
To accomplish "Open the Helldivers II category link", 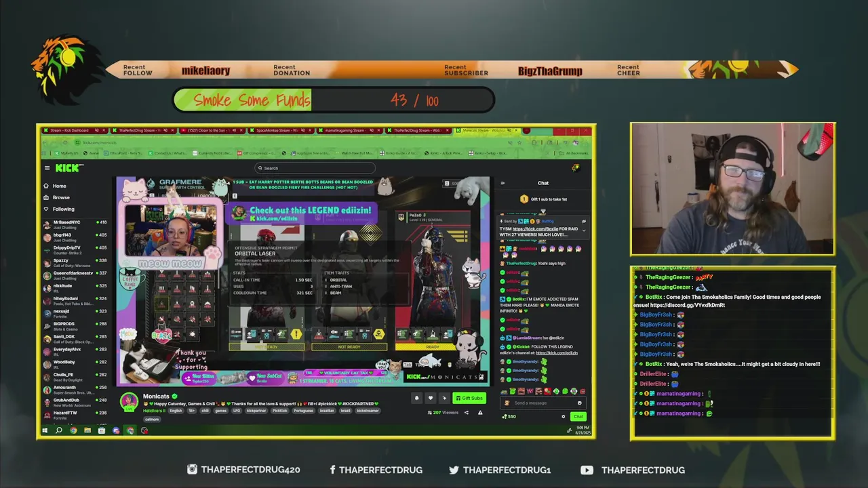I will point(154,411).
